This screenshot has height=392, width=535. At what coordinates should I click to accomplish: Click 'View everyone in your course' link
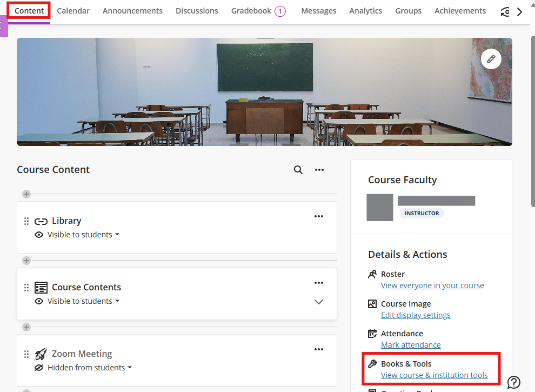click(432, 285)
